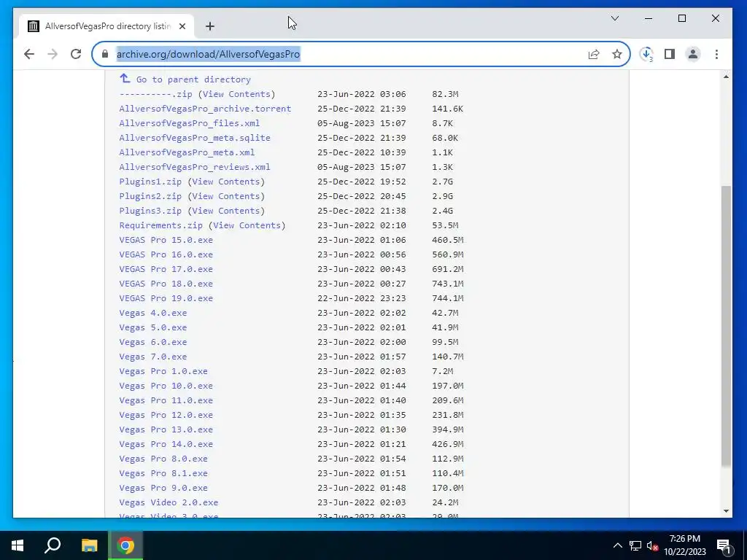The image size is (747, 560).
Task: View Contents of Plugins2.zip
Action: coord(226,196)
